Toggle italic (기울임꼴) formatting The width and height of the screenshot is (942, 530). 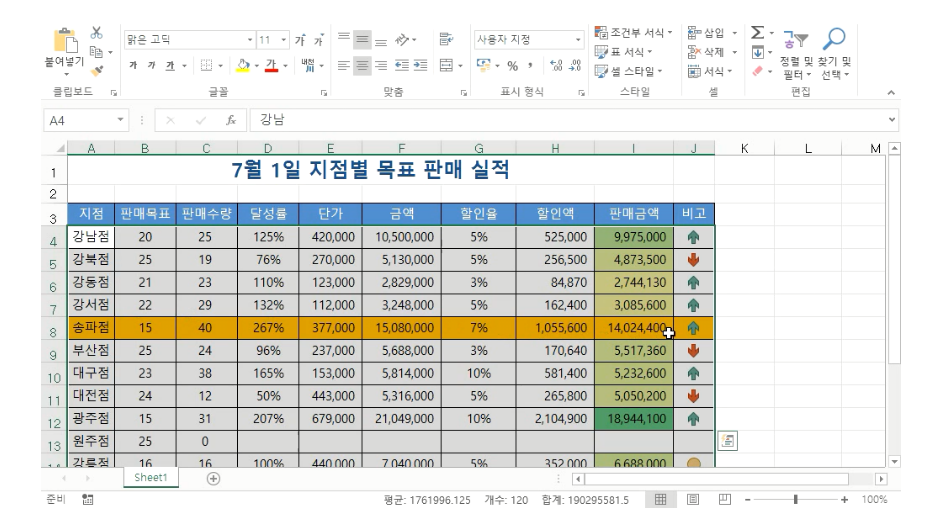pos(151,65)
